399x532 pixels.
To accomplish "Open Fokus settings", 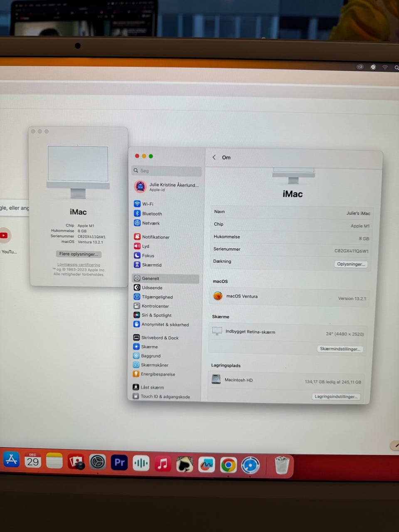I will pyautogui.click(x=144, y=256).
